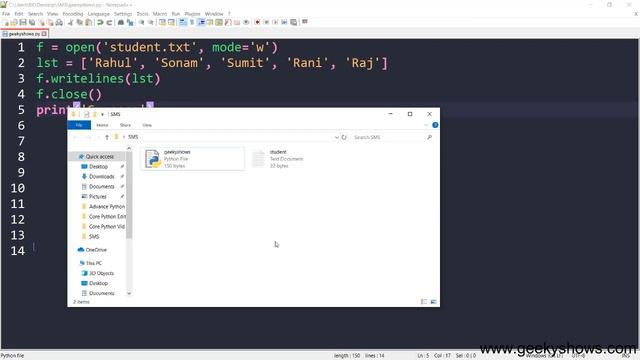640x360 pixels.
Task: Select the geekyshows Python file
Action: tap(193, 158)
